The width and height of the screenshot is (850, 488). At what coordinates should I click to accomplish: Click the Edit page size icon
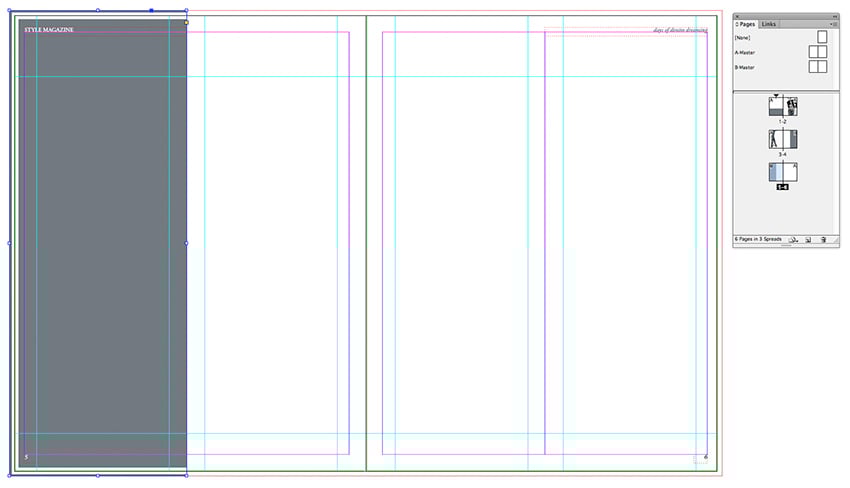coord(793,240)
